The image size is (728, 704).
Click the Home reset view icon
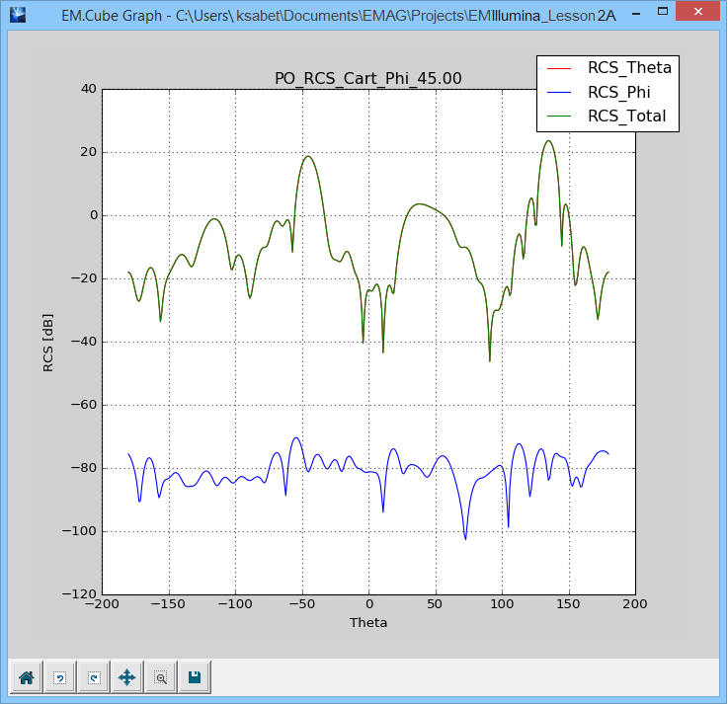(27, 677)
